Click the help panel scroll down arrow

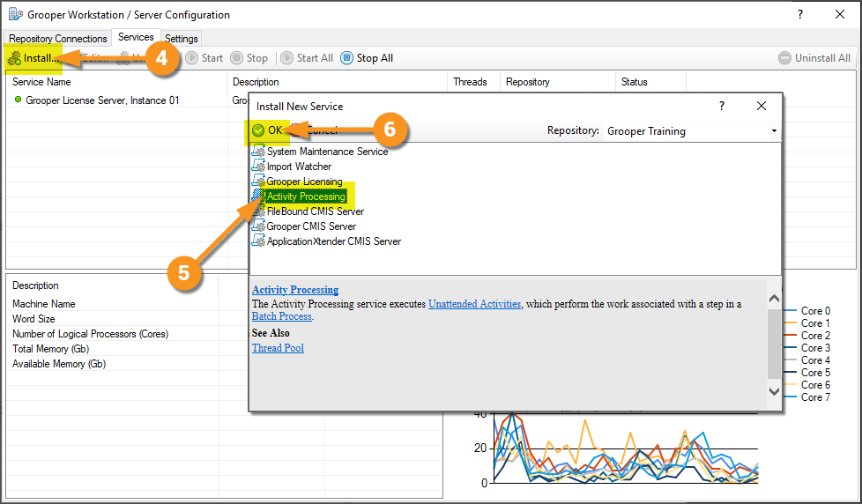pos(774,391)
